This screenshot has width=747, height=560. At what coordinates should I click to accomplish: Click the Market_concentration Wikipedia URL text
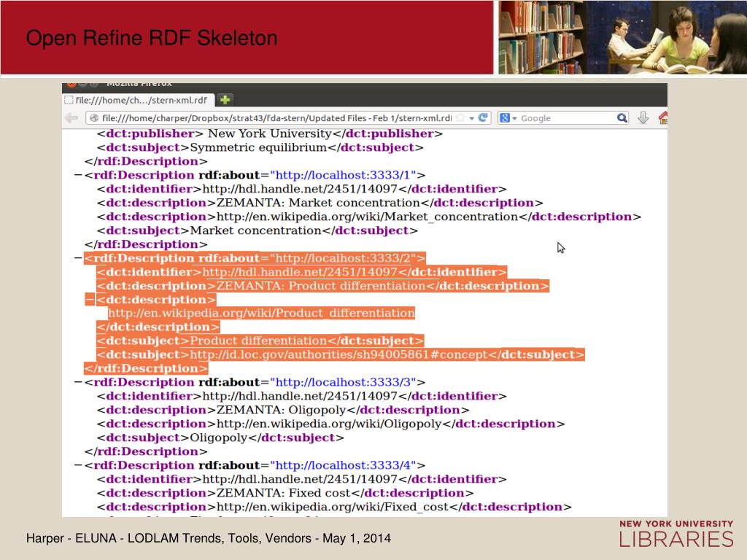pos(368,217)
